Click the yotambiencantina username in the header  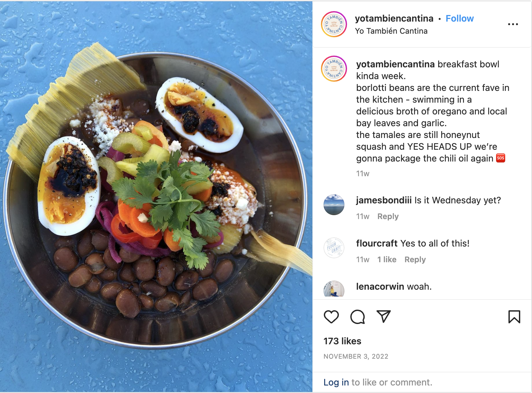[394, 19]
